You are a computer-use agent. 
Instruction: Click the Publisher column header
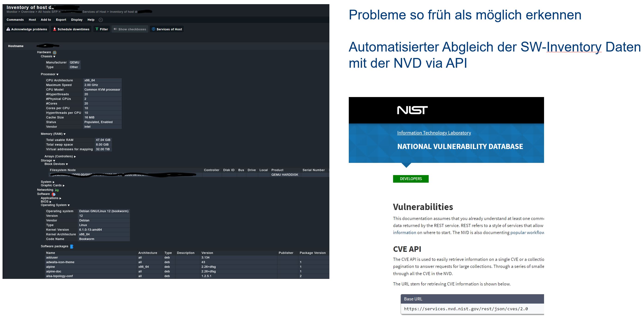[x=286, y=253]
